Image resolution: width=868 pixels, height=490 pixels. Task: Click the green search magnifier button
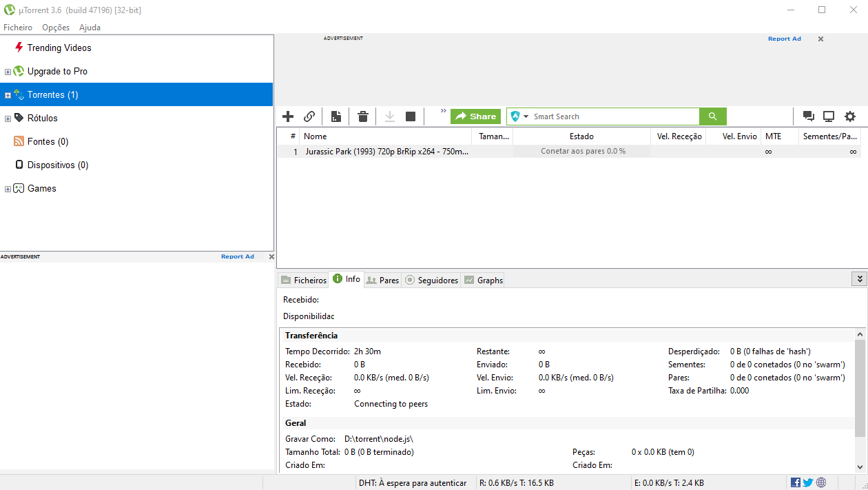click(x=713, y=116)
